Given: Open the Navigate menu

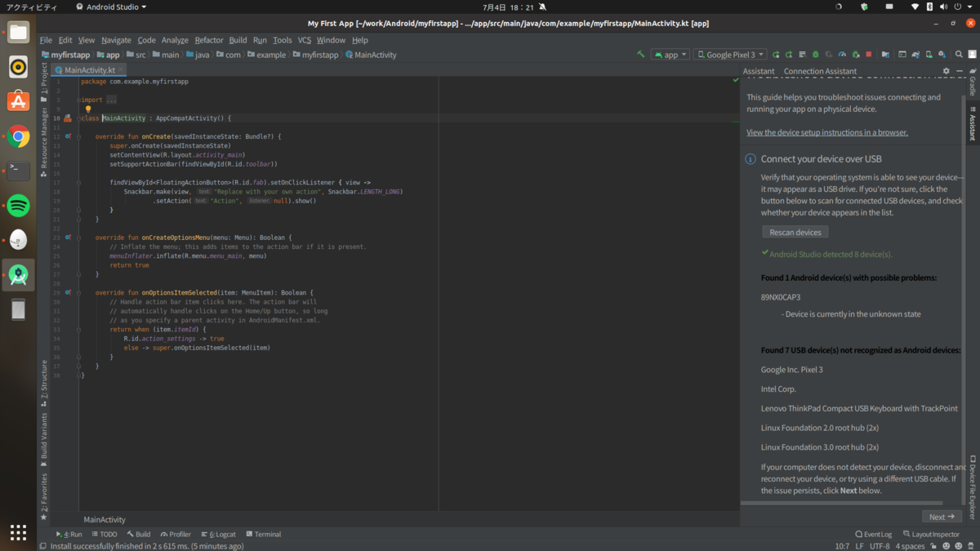Looking at the screenshot, I should tap(116, 40).
